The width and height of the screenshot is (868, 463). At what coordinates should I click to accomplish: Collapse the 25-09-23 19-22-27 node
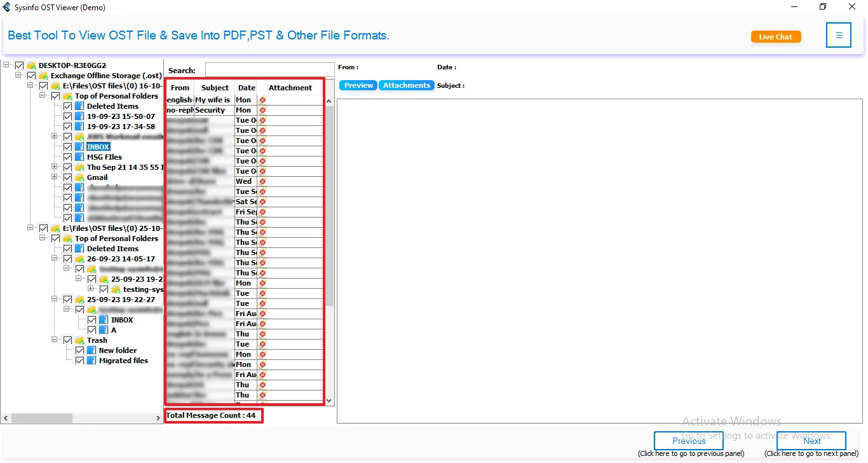(55, 300)
